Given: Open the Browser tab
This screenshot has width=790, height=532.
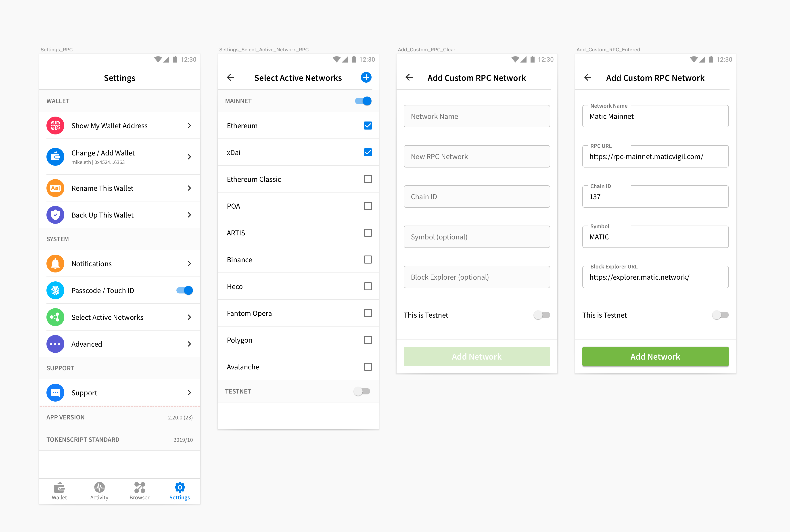Looking at the screenshot, I should (139, 491).
